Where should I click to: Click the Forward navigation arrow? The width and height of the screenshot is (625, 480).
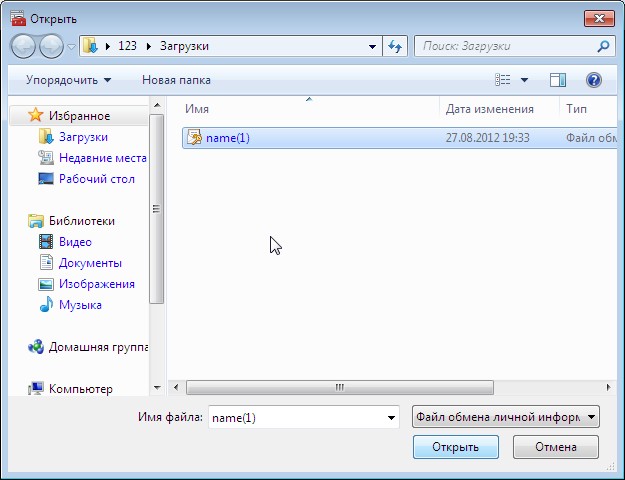tap(51, 46)
